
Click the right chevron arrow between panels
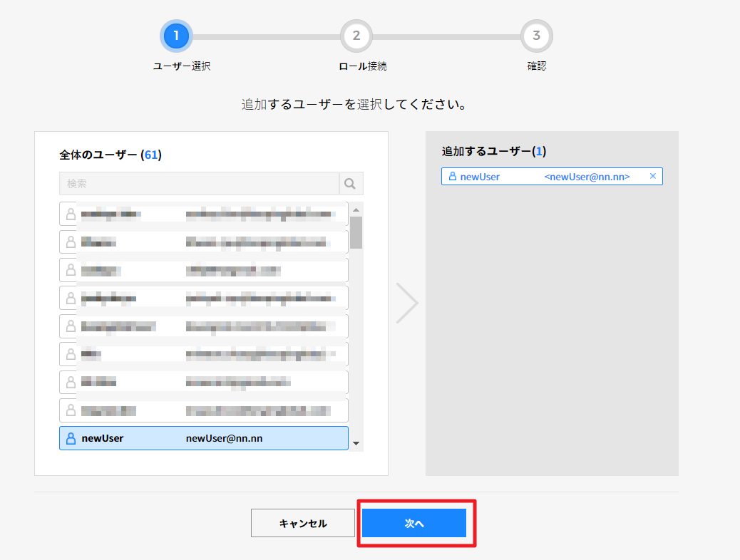coord(406,303)
